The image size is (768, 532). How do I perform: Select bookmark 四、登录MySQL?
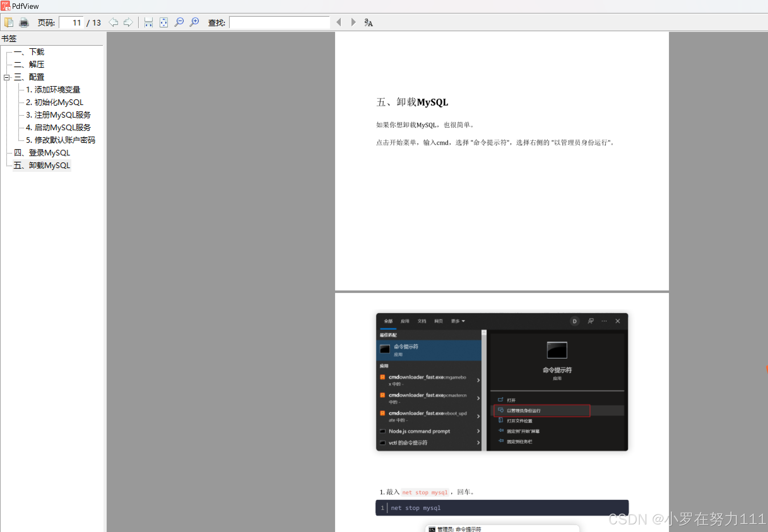tap(42, 153)
